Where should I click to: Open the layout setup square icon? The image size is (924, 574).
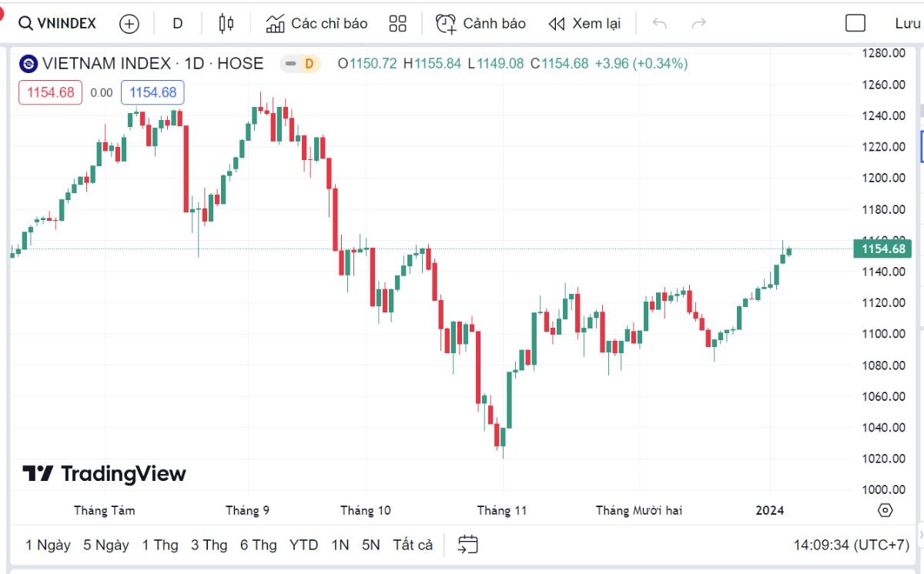tap(855, 23)
